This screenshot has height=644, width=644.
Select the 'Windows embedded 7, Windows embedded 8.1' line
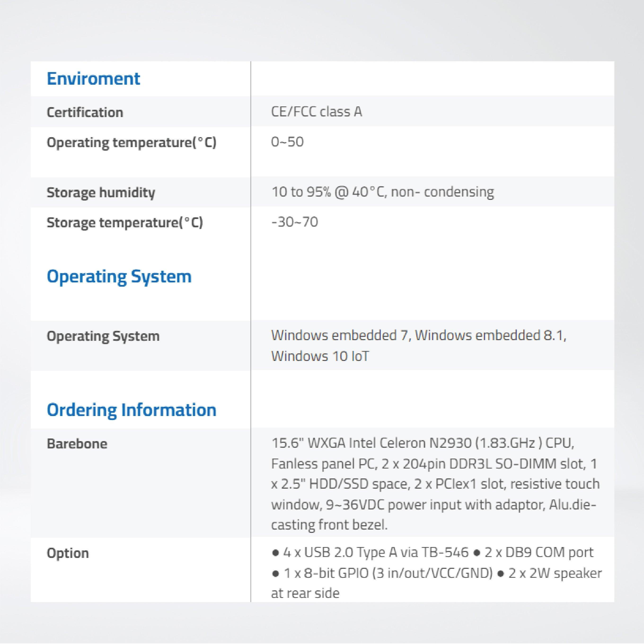pyautogui.click(x=419, y=335)
